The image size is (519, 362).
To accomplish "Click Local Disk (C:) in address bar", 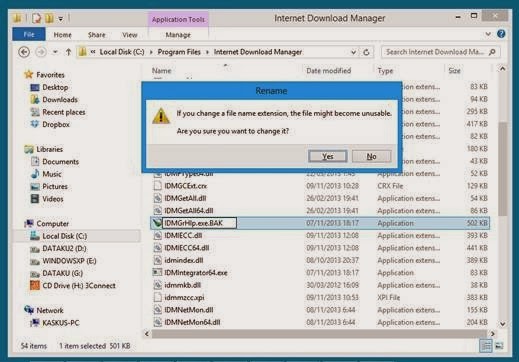I will click(x=122, y=52).
